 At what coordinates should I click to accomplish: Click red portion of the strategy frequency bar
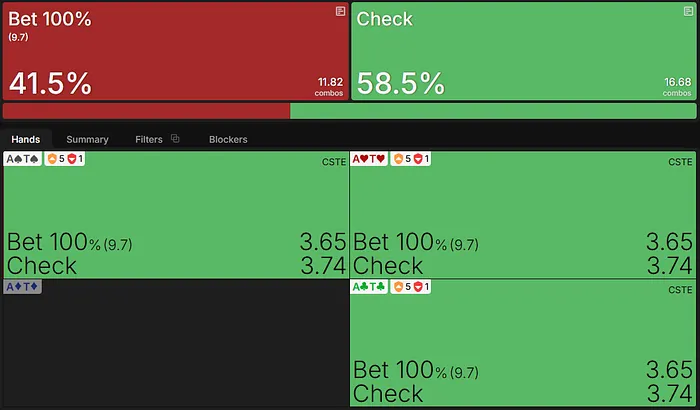[x=146, y=111]
